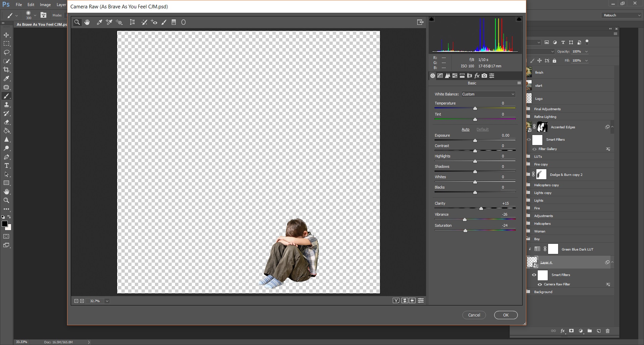Open the Retouch workspace dropdown
This screenshot has height=345, width=644.
(x=622, y=15)
